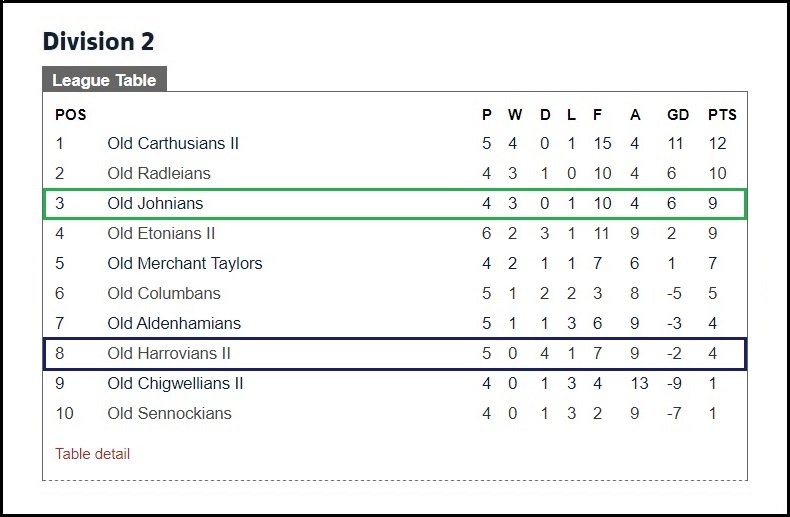Click Old Carthusians II points value 12

717,143
